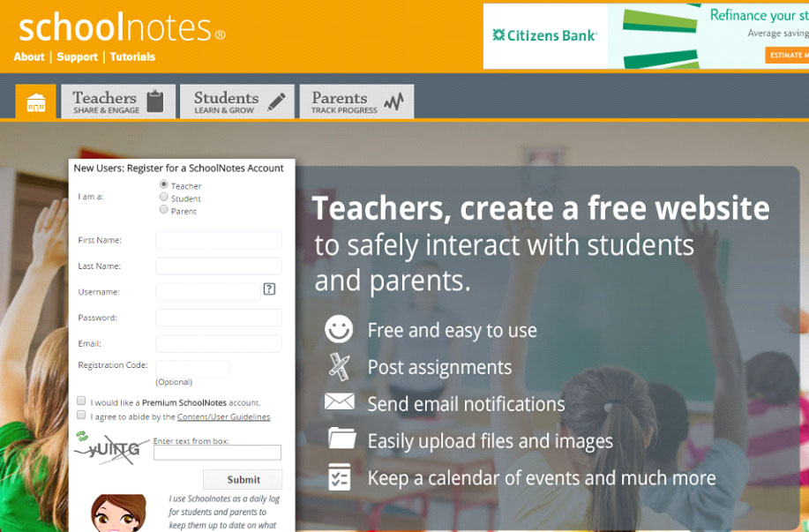Focus the Registration Code field
This screenshot has width=809, height=532.
(192, 369)
